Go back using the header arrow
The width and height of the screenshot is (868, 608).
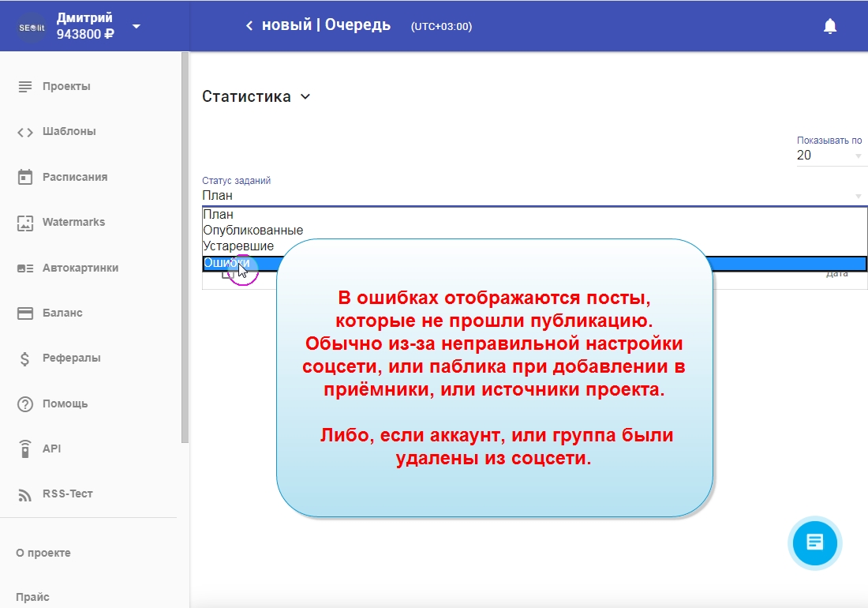click(x=249, y=26)
